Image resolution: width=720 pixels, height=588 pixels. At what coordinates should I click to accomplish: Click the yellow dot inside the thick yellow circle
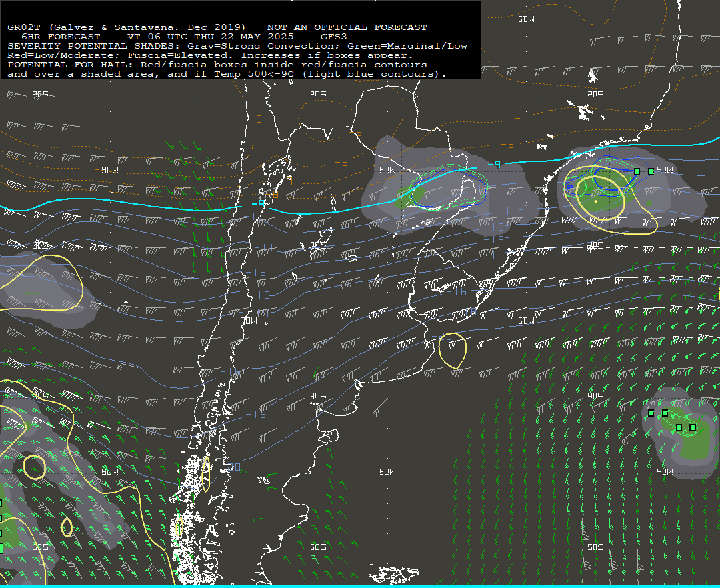click(596, 201)
